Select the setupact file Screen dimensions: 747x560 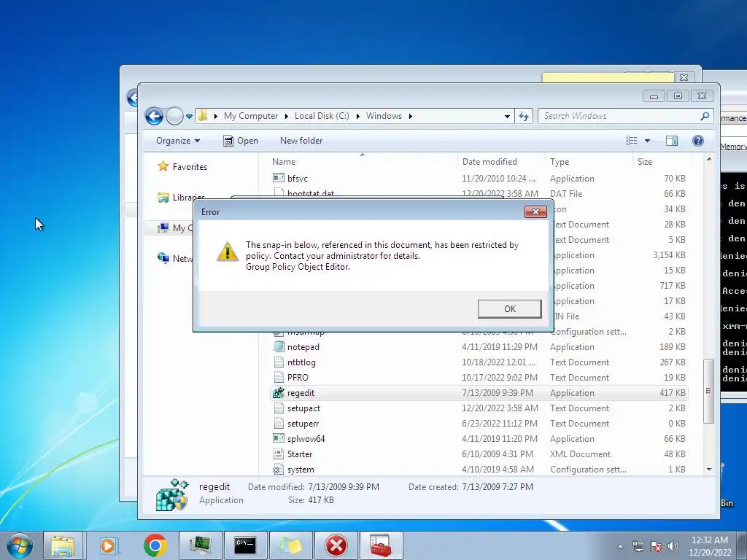(303, 408)
